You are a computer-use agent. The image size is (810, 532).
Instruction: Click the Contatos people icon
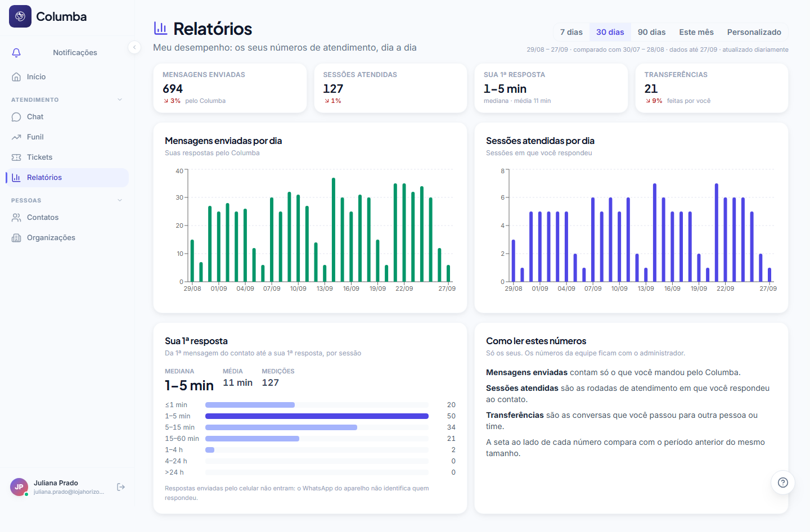point(16,218)
